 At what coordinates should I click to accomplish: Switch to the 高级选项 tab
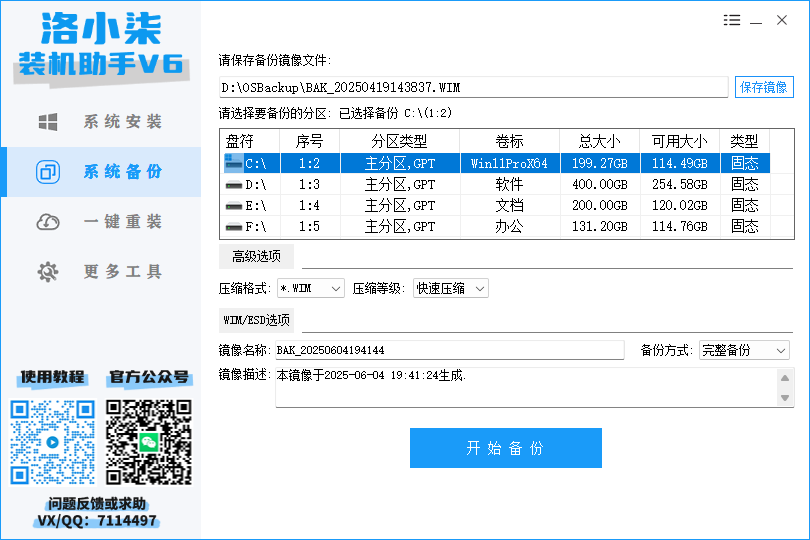tap(256, 256)
